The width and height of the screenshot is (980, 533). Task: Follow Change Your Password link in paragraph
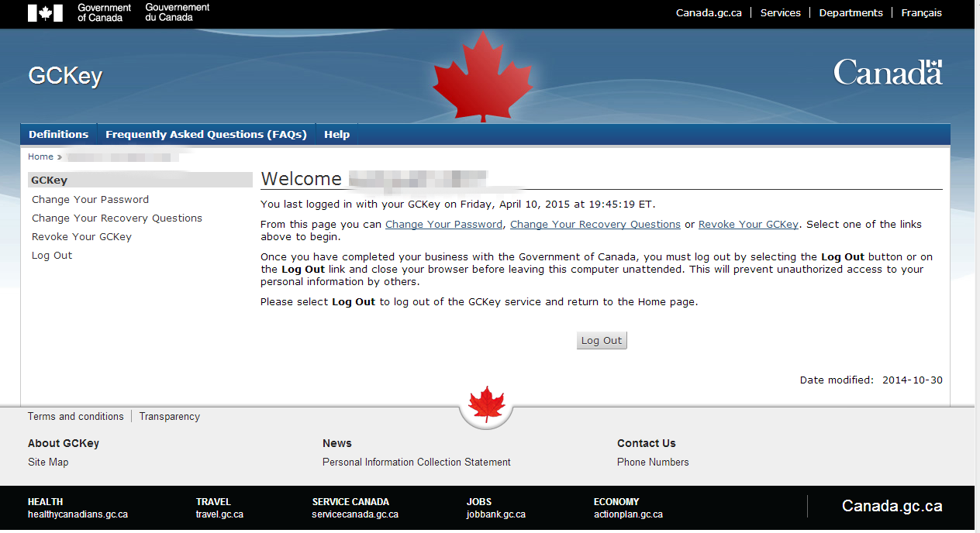(443, 224)
